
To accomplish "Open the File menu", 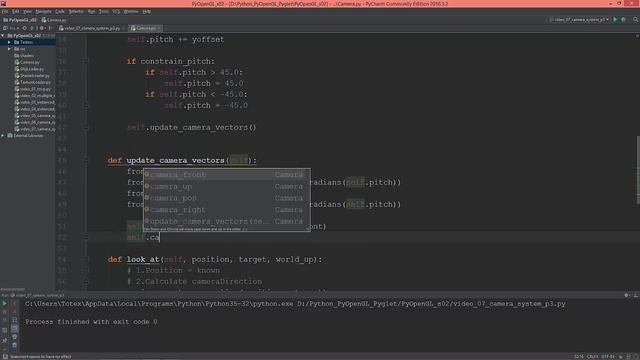I will click(4, 11).
